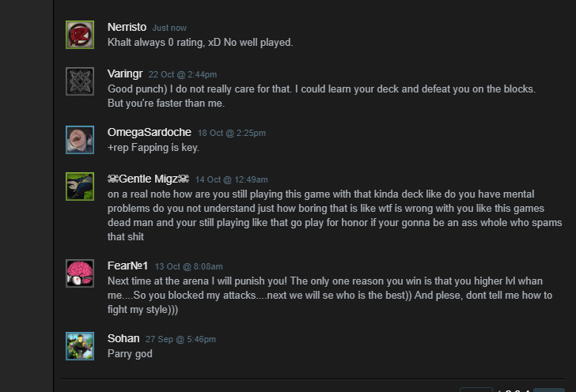The image size is (576, 392).
Task: Click the 27 Sep @ 5:46pm timestamp
Action: coord(180,339)
